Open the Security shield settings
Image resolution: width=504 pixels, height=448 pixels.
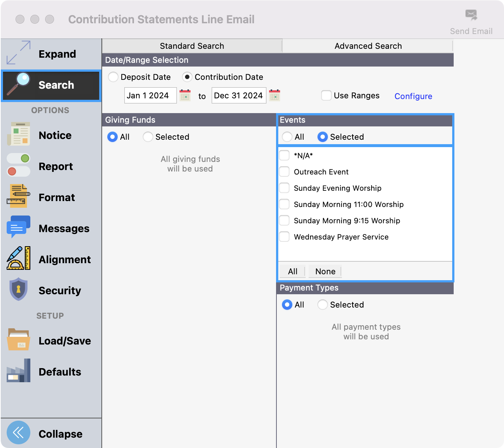tap(19, 289)
